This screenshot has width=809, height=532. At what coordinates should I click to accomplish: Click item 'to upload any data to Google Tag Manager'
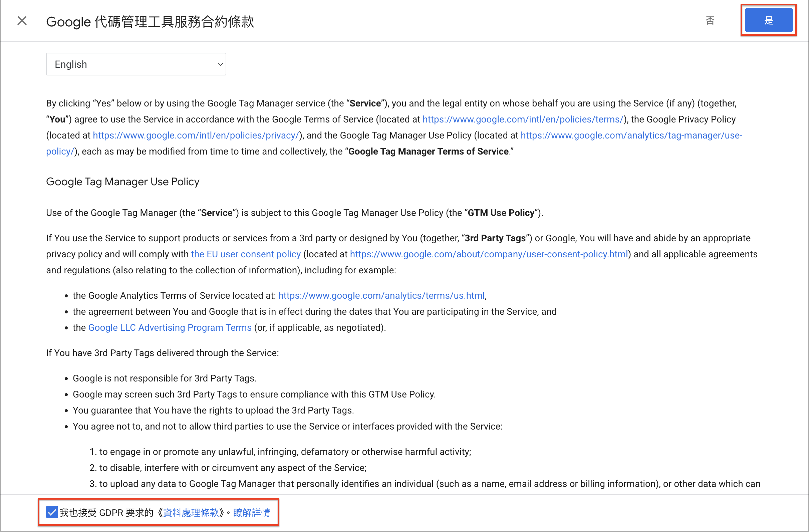tap(430, 483)
